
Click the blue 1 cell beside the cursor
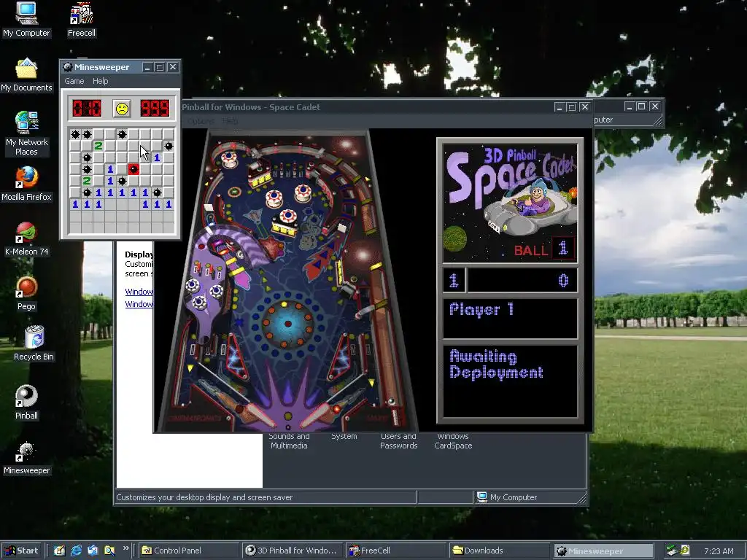[x=157, y=157]
